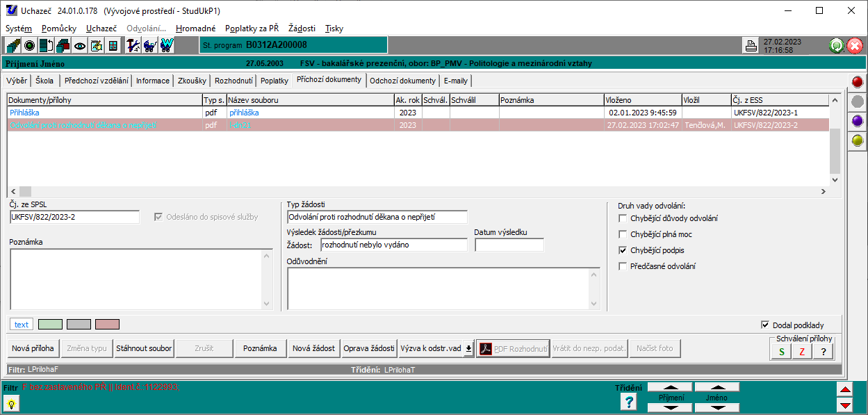This screenshot has height=415, width=868.
Task: Click the down arrow below Jméno sort
Action: coord(716,407)
